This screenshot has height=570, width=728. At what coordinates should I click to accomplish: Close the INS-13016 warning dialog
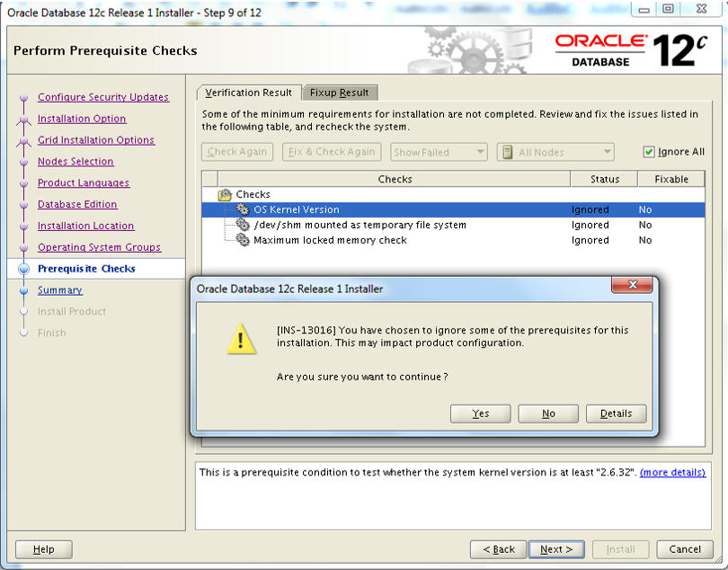(632, 285)
